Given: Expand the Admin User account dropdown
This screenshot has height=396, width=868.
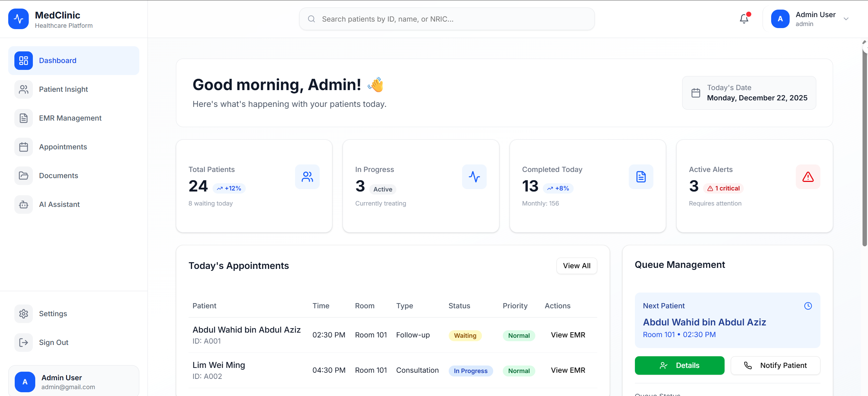Looking at the screenshot, I should click(x=846, y=19).
